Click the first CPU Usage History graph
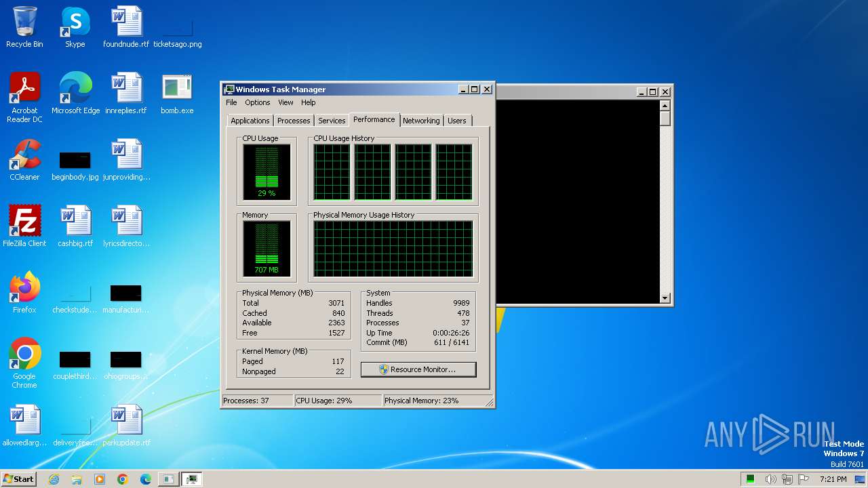This screenshot has width=868, height=488. tap(332, 172)
